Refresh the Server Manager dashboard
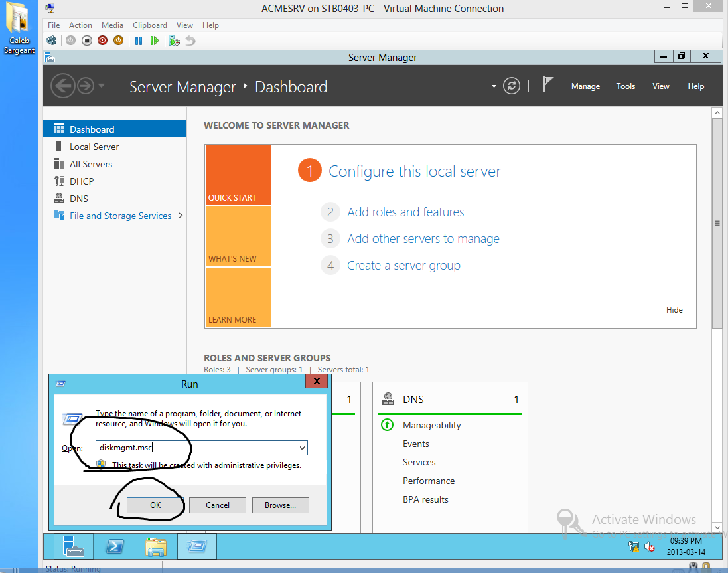728x573 pixels. point(511,86)
